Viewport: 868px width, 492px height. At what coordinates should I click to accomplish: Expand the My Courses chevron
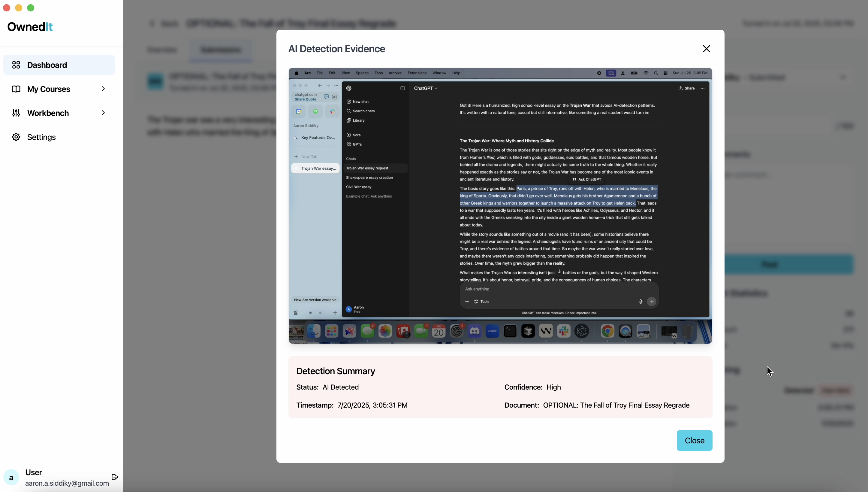click(x=103, y=89)
